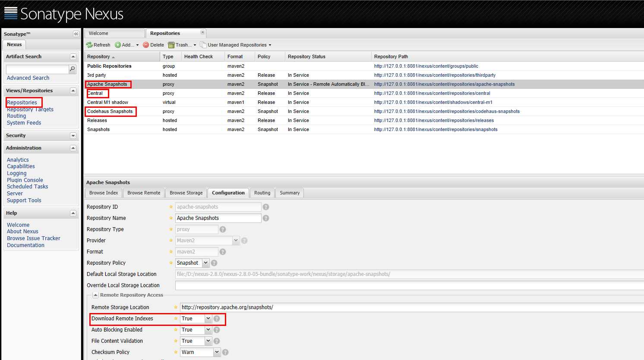The height and width of the screenshot is (360, 644).
Task: Click help icon for Auto Blocking Enabled
Action: 217,330
